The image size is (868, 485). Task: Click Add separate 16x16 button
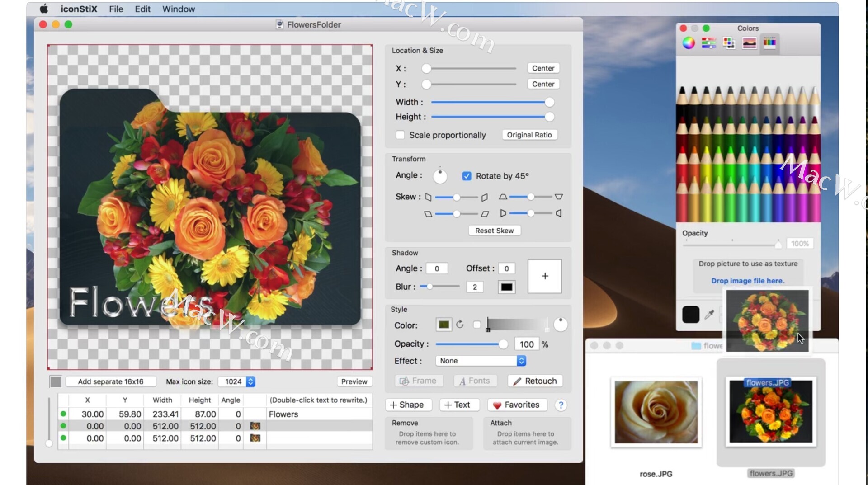tap(111, 381)
